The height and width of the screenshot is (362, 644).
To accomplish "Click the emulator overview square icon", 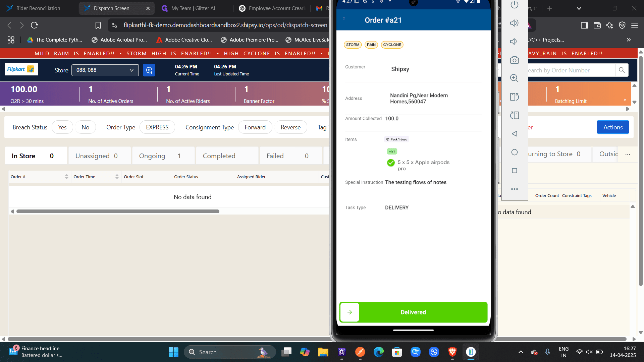I will [515, 171].
